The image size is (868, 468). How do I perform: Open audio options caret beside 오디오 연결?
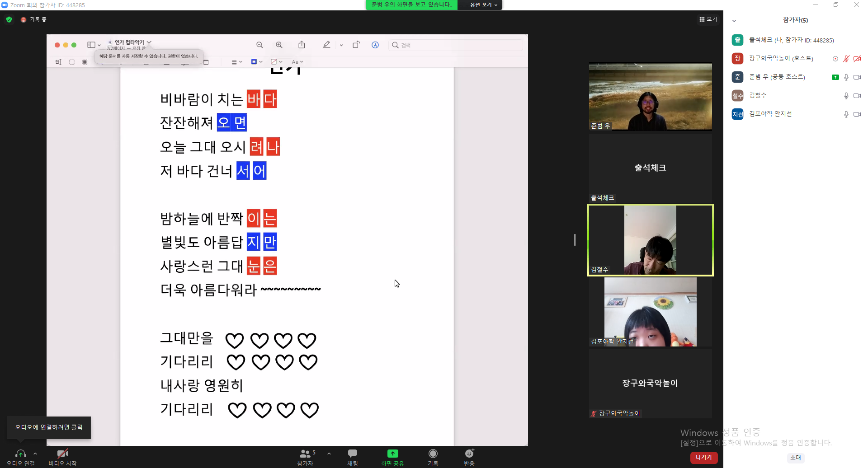35,454
